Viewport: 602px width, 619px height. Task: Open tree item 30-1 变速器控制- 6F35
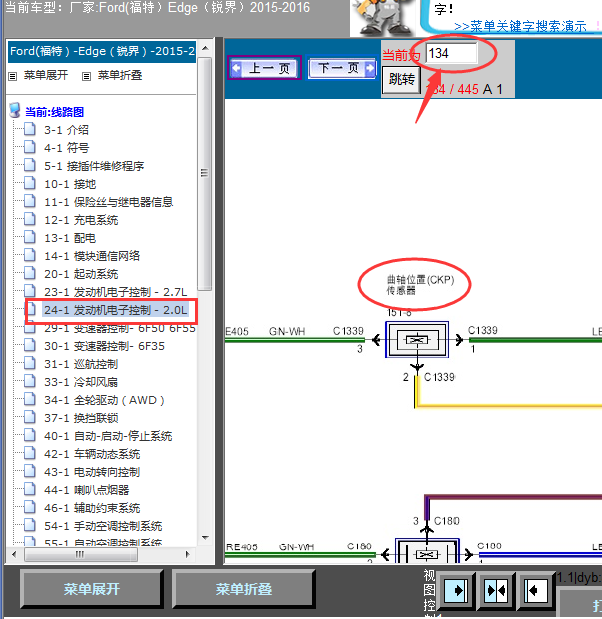coord(104,346)
